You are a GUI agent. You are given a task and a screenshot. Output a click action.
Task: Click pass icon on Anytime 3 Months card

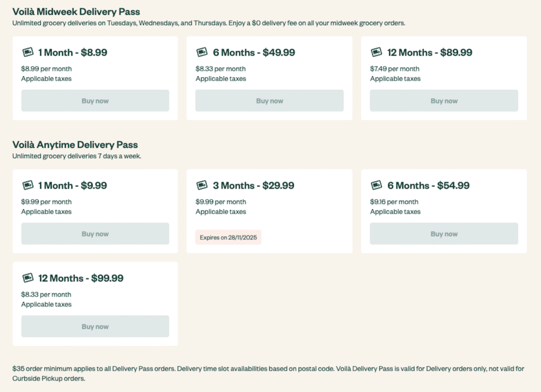202,185
